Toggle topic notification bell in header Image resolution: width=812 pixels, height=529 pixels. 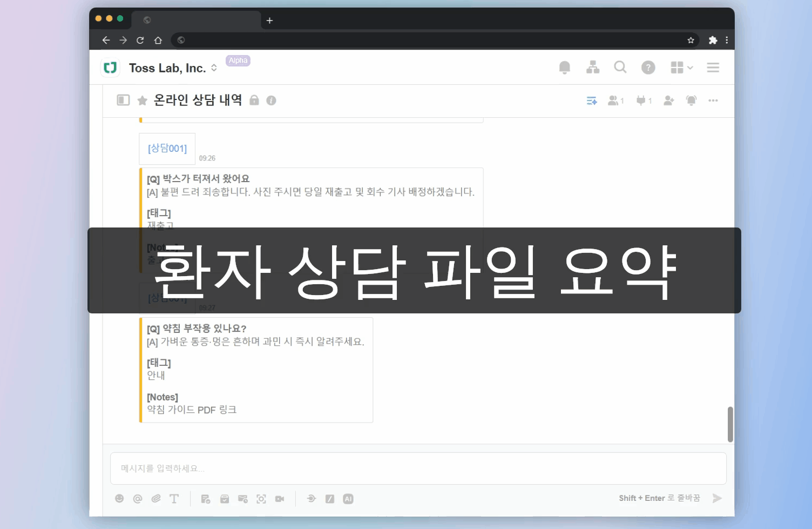click(x=691, y=101)
